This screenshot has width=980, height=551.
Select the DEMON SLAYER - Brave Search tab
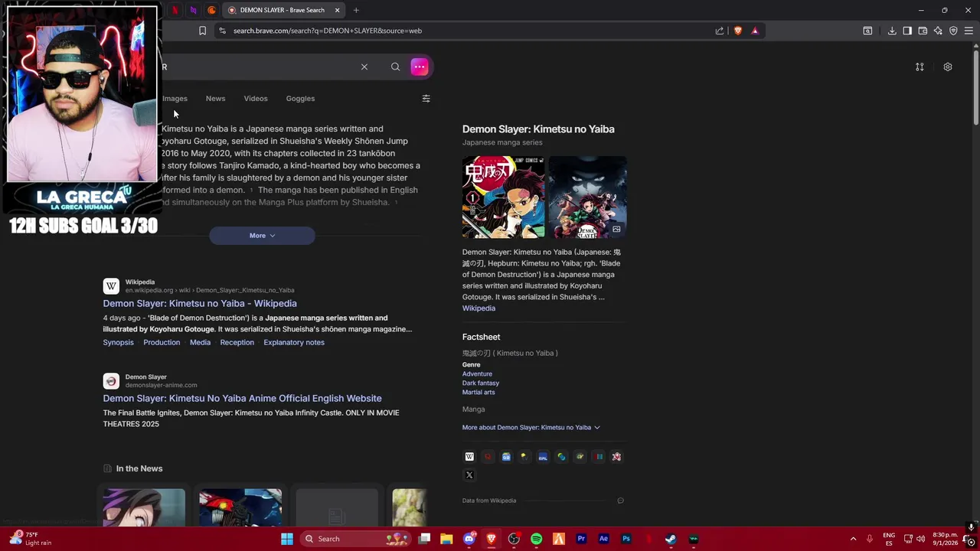point(283,10)
